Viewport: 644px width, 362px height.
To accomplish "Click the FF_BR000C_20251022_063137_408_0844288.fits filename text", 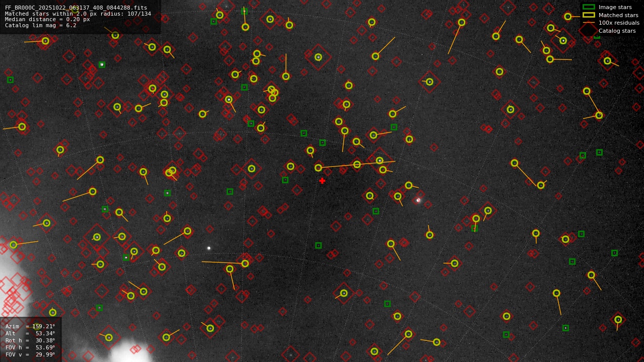I will pyautogui.click(x=76, y=8).
